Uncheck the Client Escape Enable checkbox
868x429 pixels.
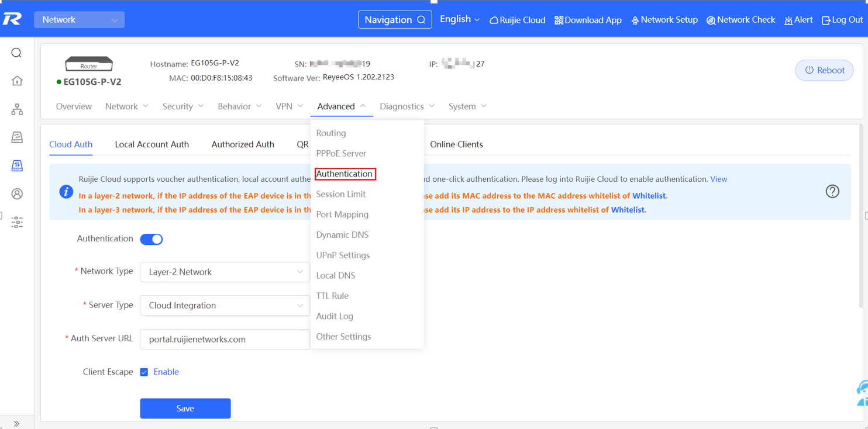coord(144,372)
